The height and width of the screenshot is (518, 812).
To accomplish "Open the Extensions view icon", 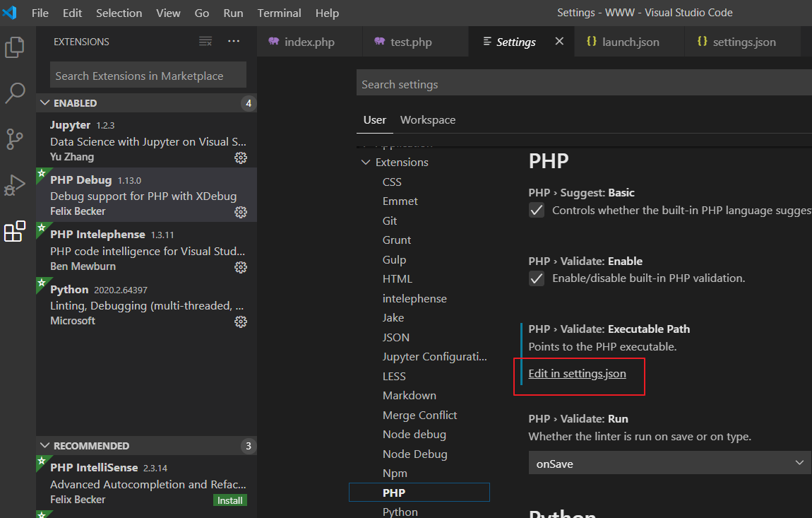I will pyautogui.click(x=15, y=231).
